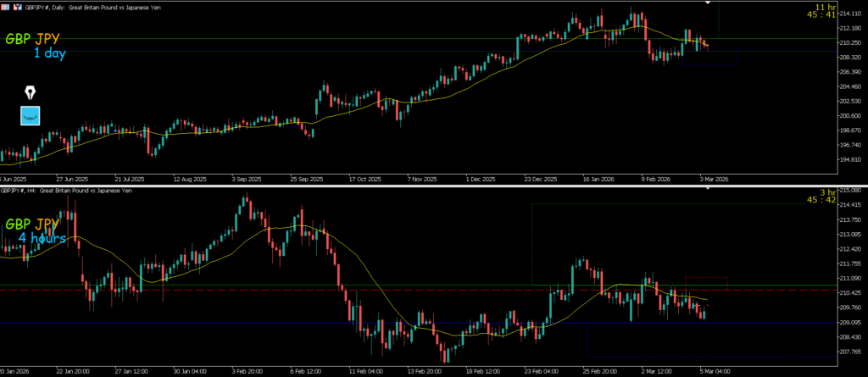Select the '1 day' timeframe label
The height and width of the screenshot is (377, 868).
coord(50,53)
